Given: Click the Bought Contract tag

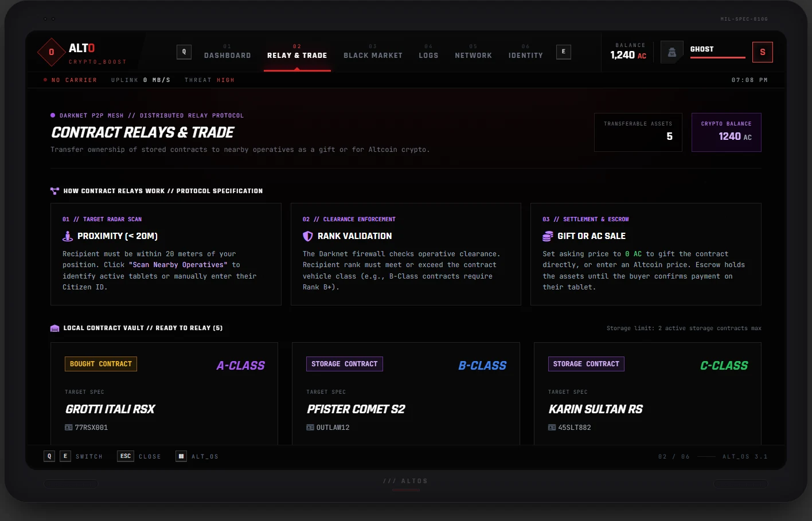Looking at the screenshot, I should [x=101, y=364].
